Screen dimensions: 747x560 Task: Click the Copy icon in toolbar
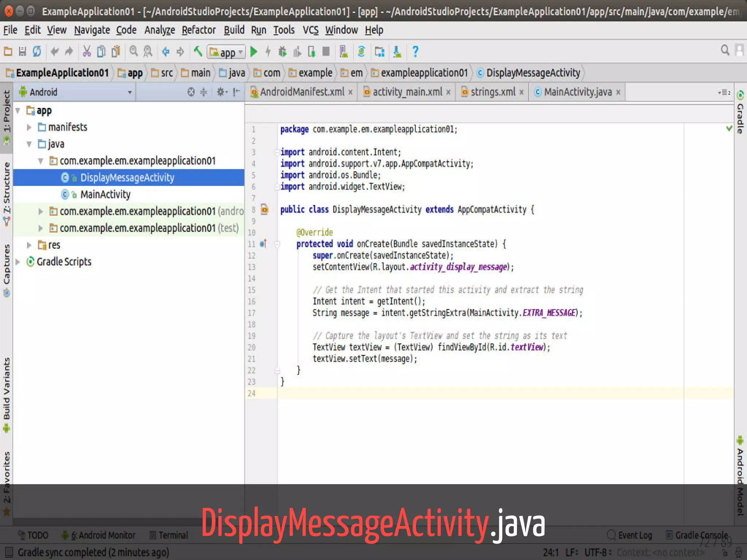[x=101, y=51]
